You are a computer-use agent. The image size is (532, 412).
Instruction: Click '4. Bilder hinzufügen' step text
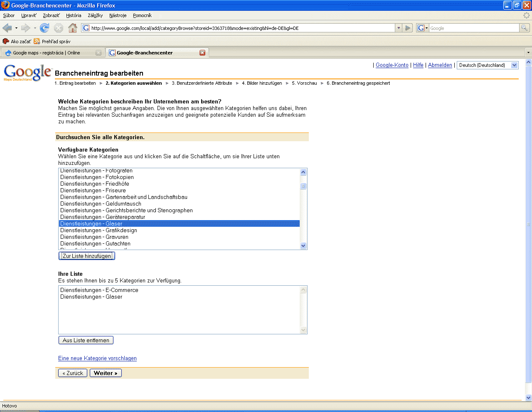point(262,83)
